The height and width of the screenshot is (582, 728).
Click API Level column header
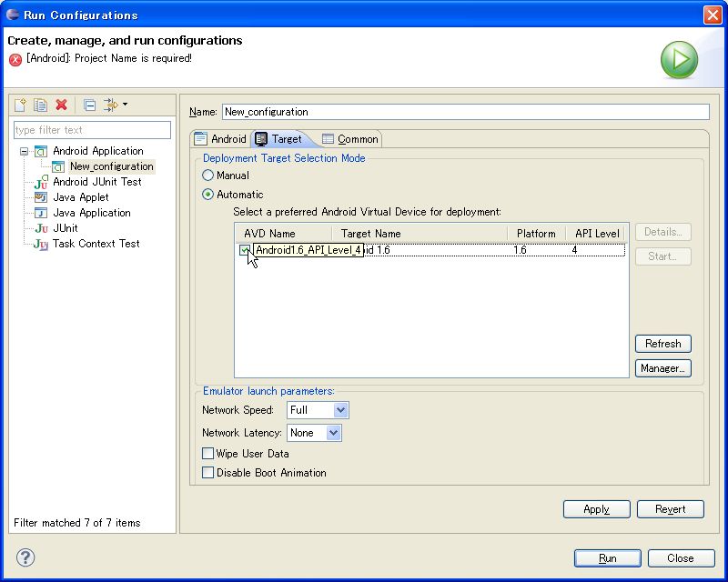597,234
